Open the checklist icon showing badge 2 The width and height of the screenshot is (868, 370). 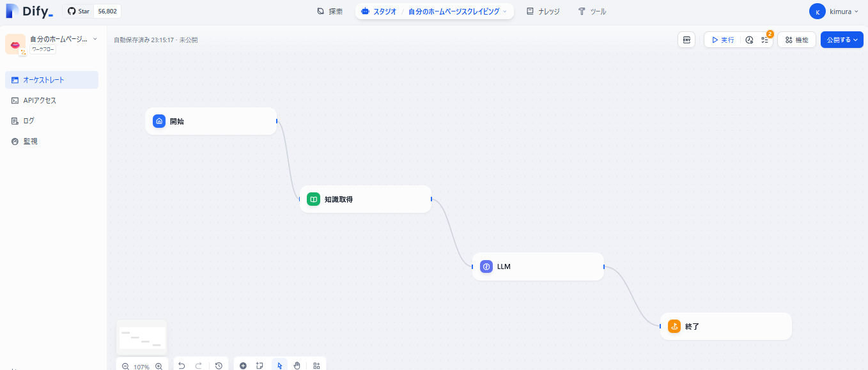click(765, 40)
